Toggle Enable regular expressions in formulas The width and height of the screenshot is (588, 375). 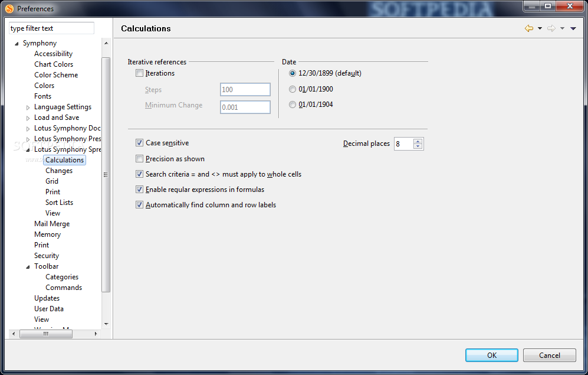140,190
